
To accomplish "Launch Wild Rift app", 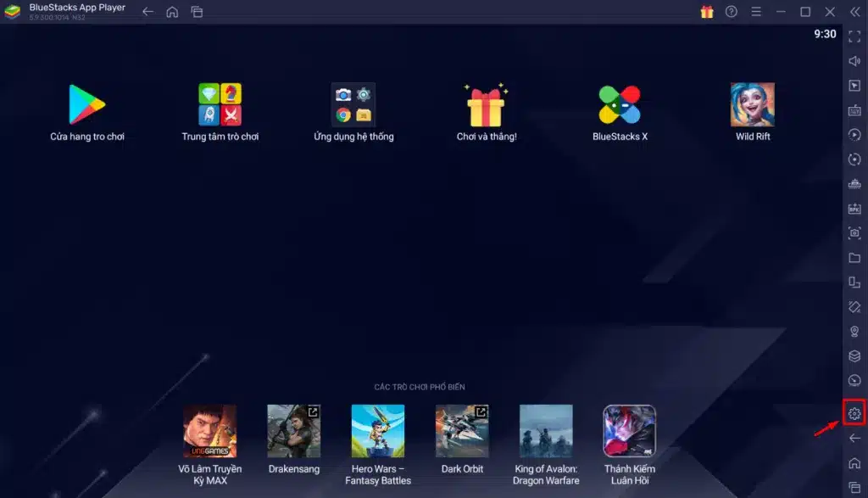I will tap(753, 105).
